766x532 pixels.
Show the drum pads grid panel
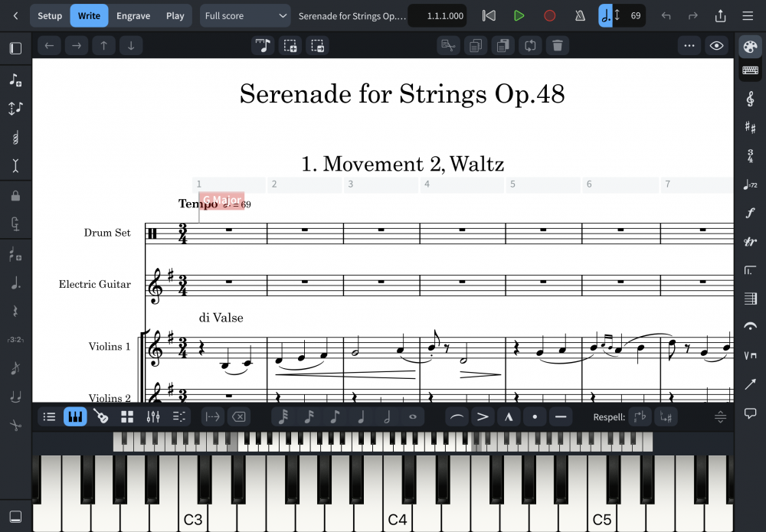pos(127,417)
